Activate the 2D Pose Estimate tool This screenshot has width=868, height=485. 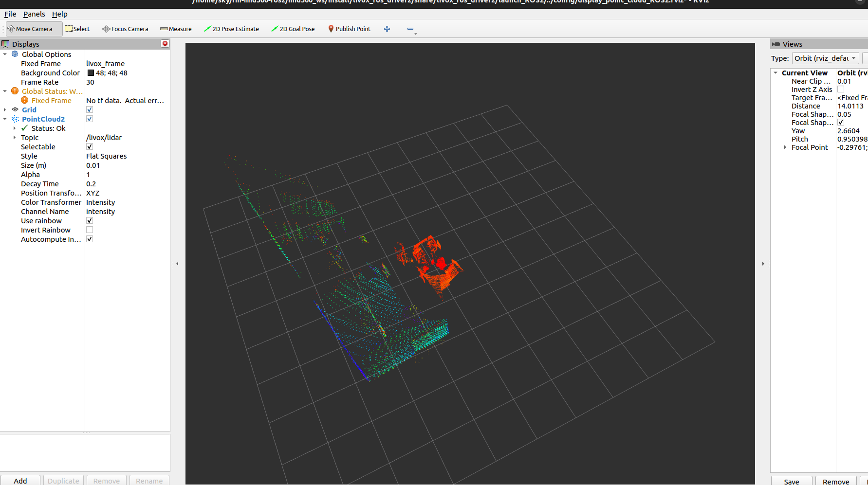coord(231,29)
